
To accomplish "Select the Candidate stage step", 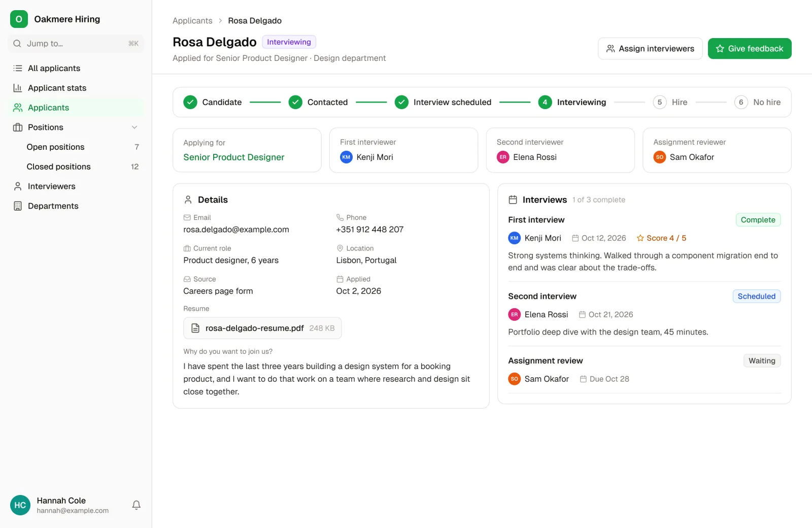I will click(213, 103).
